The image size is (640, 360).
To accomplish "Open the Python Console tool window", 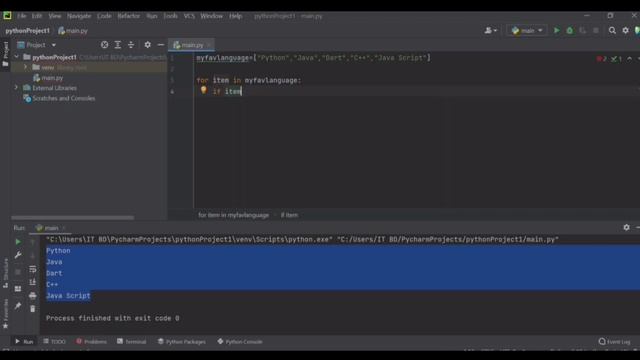I will pos(240,341).
